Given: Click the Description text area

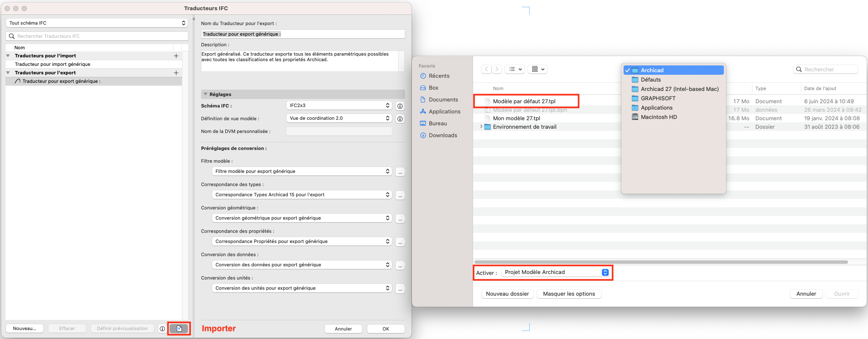Looking at the screenshot, I should pos(300,61).
